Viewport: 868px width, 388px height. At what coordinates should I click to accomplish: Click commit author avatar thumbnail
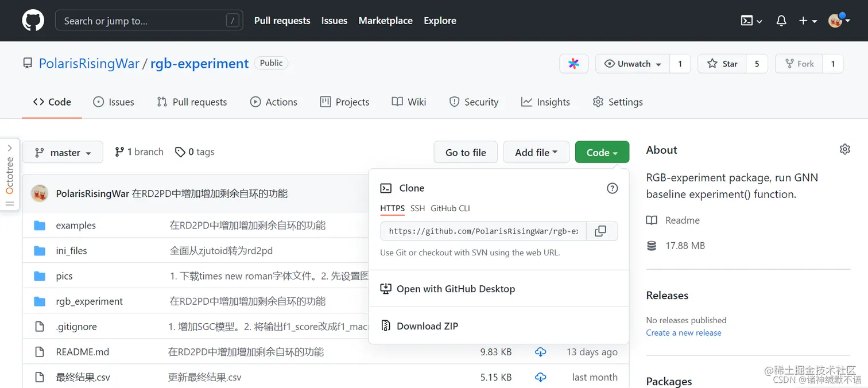coord(40,193)
